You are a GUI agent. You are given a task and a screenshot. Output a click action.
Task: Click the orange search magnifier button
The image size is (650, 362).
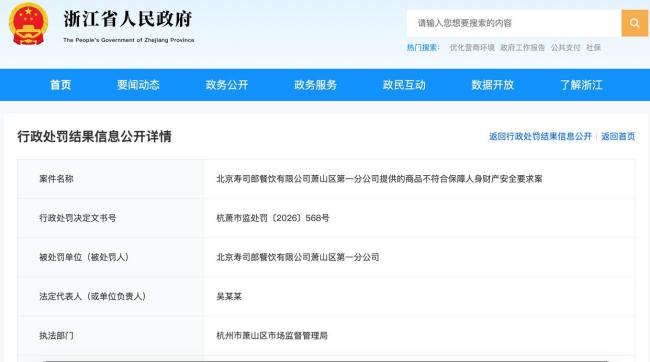634,23
